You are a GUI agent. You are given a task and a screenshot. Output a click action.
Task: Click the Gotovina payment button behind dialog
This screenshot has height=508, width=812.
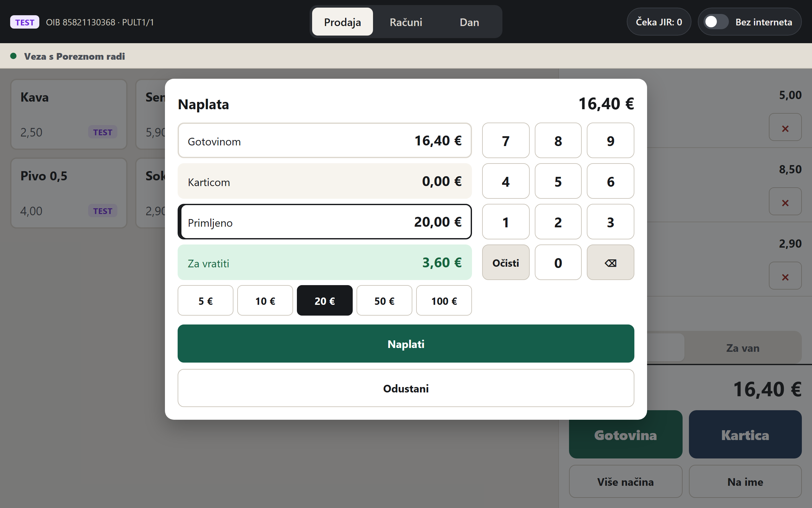click(x=625, y=435)
